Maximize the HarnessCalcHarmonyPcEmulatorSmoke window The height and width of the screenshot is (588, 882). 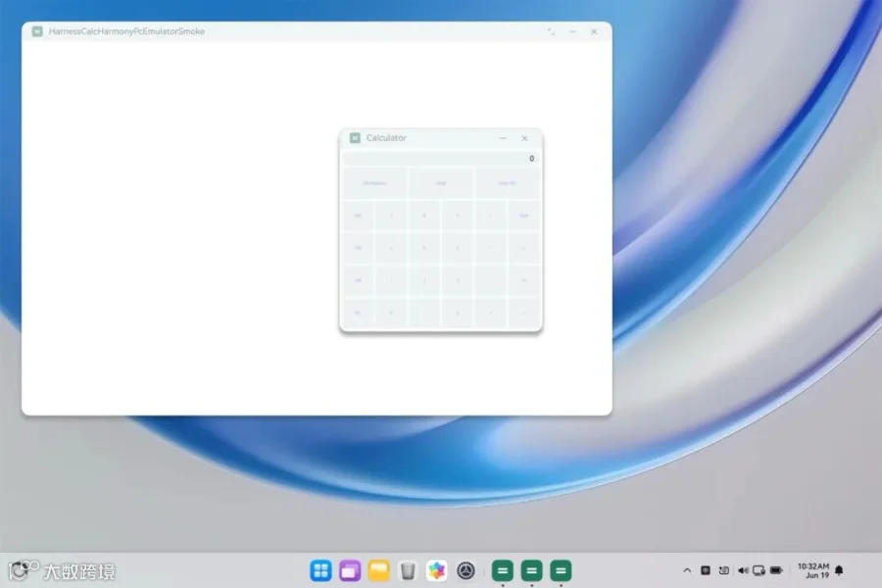coord(551,32)
